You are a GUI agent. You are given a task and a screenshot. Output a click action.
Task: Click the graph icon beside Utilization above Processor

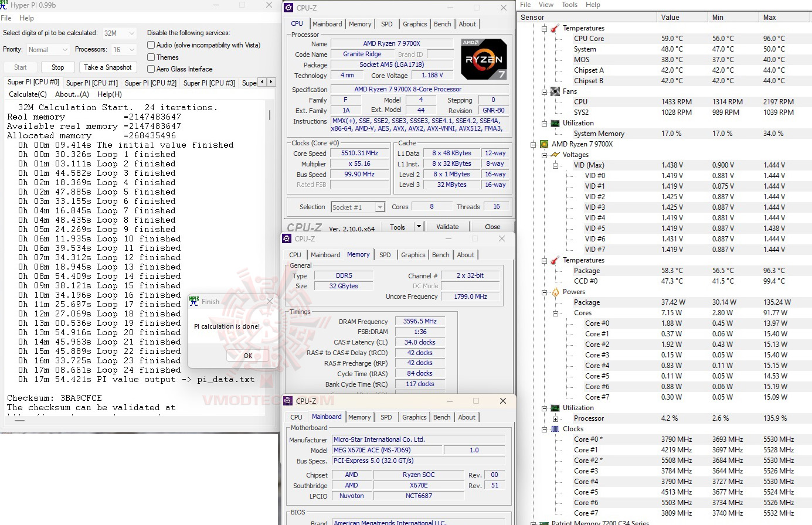point(555,408)
